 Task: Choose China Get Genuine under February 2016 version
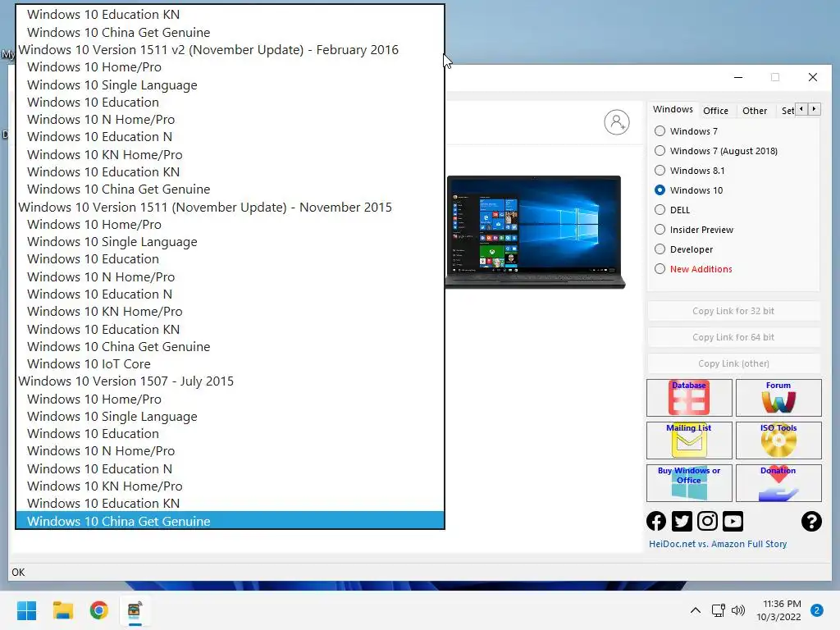(231, 189)
